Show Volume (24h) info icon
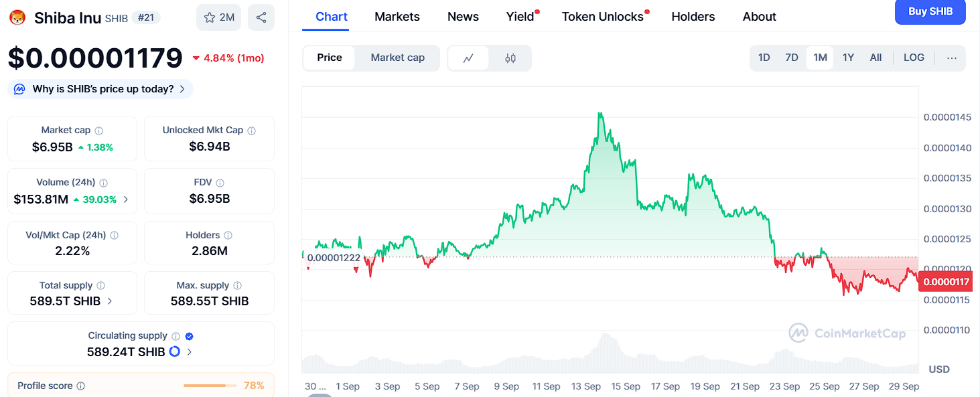The height and width of the screenshot is (397, 980). pyautogui.click(x=104, y=183)
